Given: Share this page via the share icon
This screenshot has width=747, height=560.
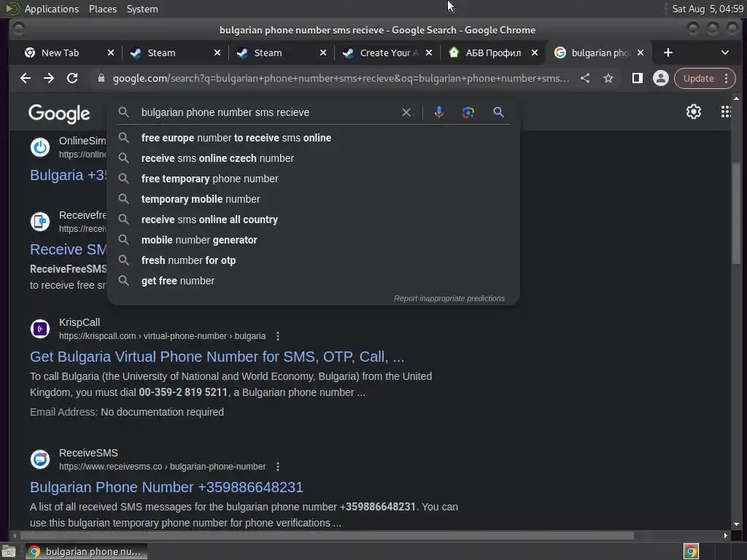Looking at the screenshot, I should pyautogui.click(x=585, y=78).
